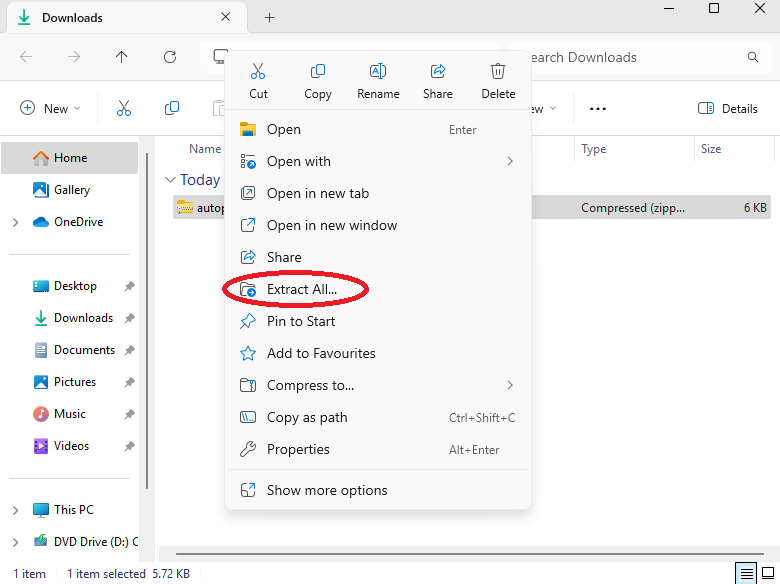Expand the Compress to submenu
Image resolution: width=780 pixels, height=584 pixels.
pyautogui.click(x=510, y=385)
